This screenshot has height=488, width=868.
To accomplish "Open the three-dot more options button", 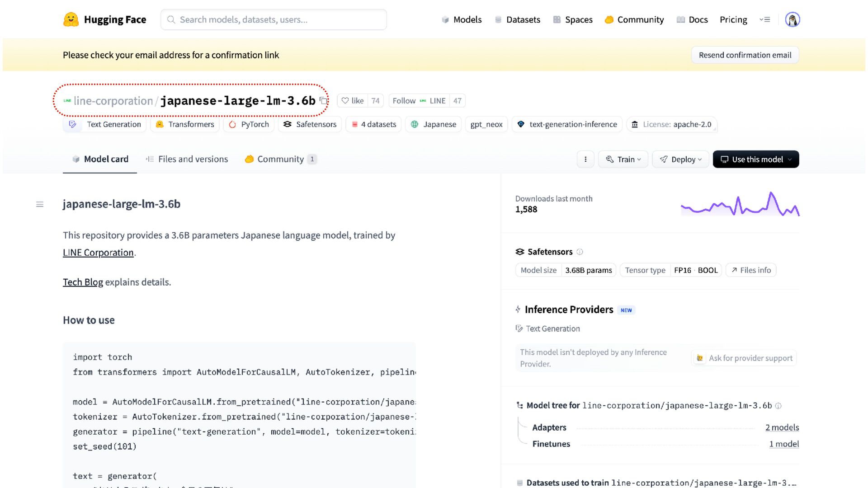I will (x=585, y=159).
